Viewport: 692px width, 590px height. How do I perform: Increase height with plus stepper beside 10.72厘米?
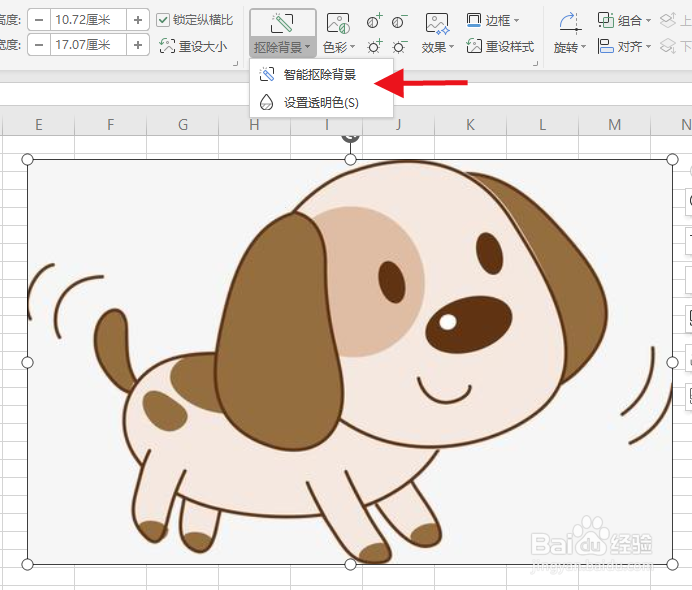click(138, 20)
